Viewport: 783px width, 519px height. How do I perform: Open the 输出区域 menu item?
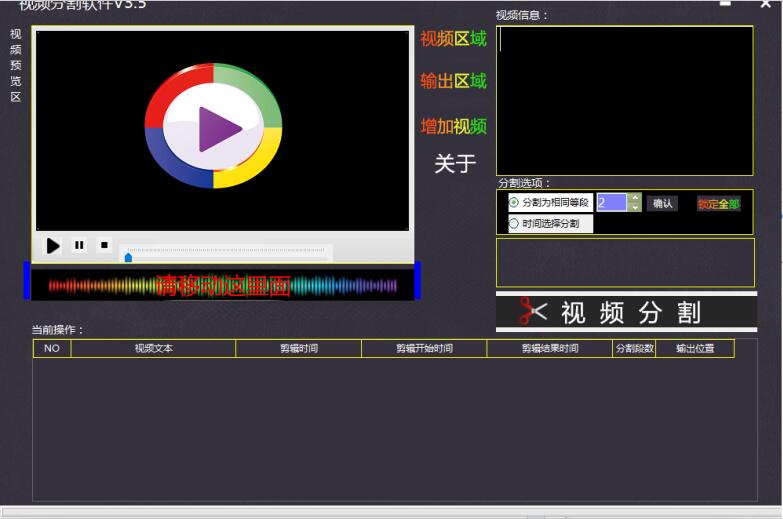click(x=453, y=81)
